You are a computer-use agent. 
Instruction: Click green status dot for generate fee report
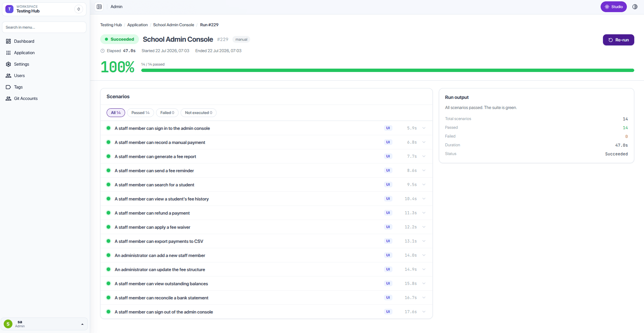109,156
